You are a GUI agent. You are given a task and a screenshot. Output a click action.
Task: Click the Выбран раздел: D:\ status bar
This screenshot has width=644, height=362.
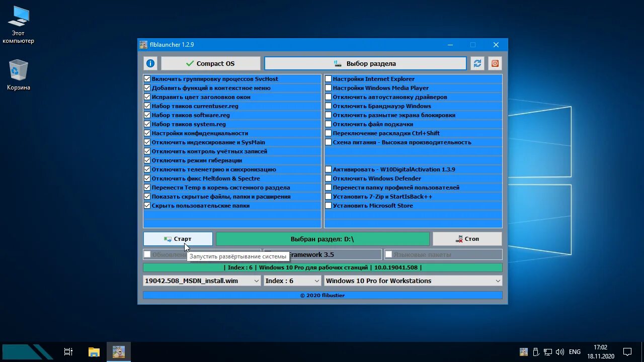click(x=323, y=239)
